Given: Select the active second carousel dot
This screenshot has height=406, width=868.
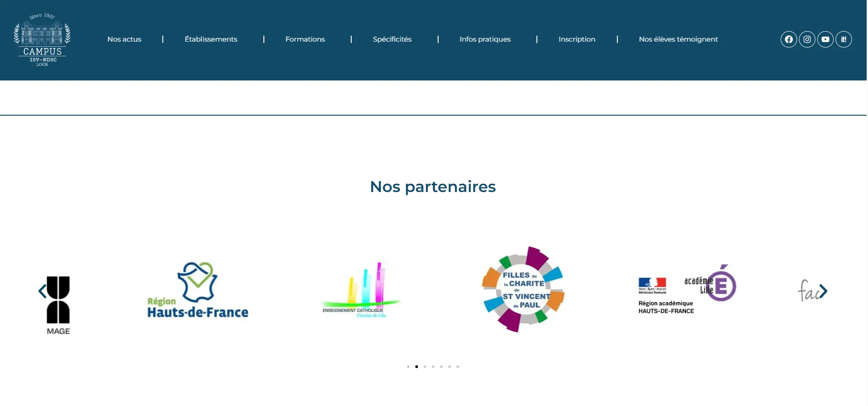Looking at the screenshot, I should pyautogui.click(x=417, y=367).
